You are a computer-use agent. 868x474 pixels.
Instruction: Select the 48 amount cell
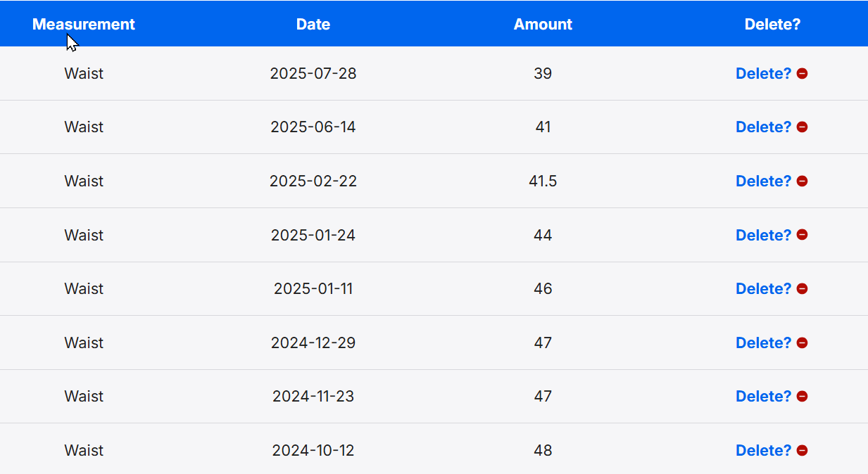543,450
